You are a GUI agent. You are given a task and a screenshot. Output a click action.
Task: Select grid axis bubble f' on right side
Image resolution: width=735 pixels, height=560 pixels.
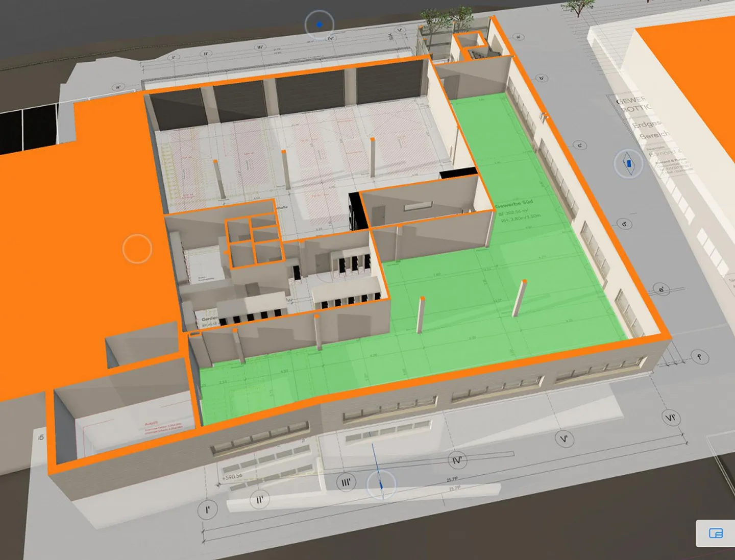click(700, 357)
